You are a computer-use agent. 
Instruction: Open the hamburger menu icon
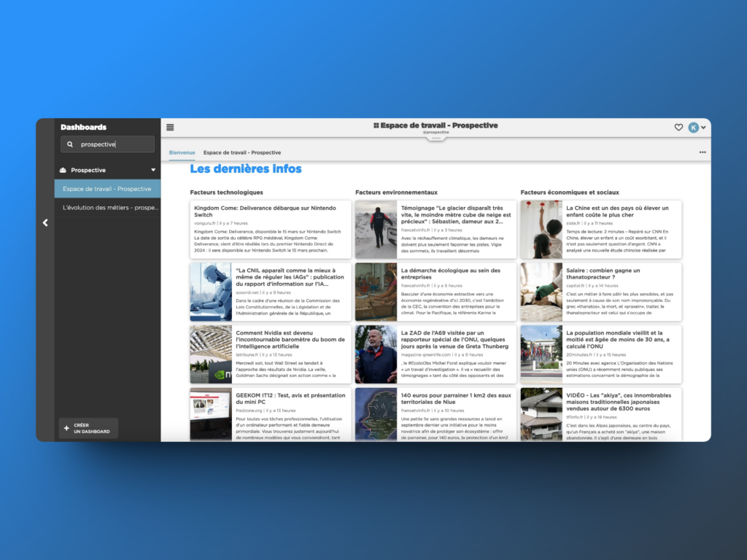point(170,127)
